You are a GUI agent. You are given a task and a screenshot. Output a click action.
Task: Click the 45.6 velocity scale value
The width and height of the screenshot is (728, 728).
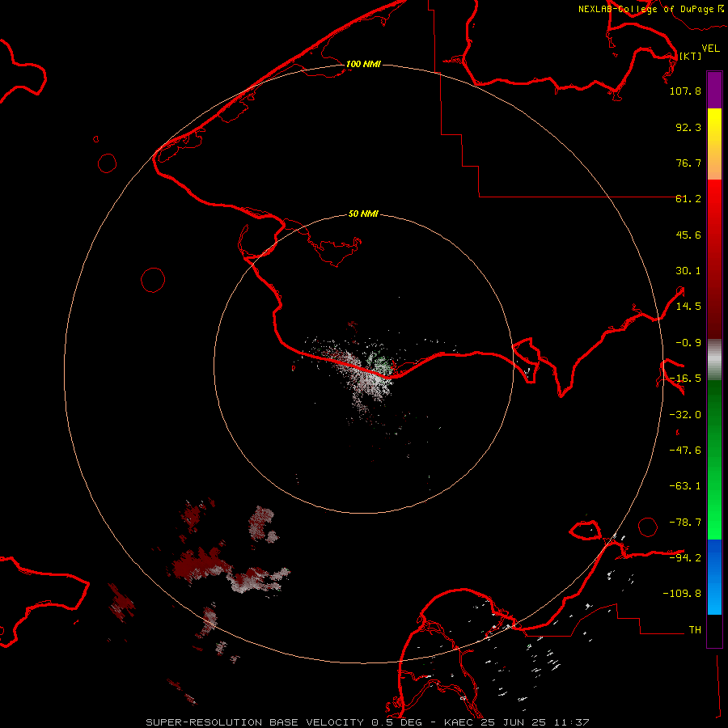click(x=688, y=235)
